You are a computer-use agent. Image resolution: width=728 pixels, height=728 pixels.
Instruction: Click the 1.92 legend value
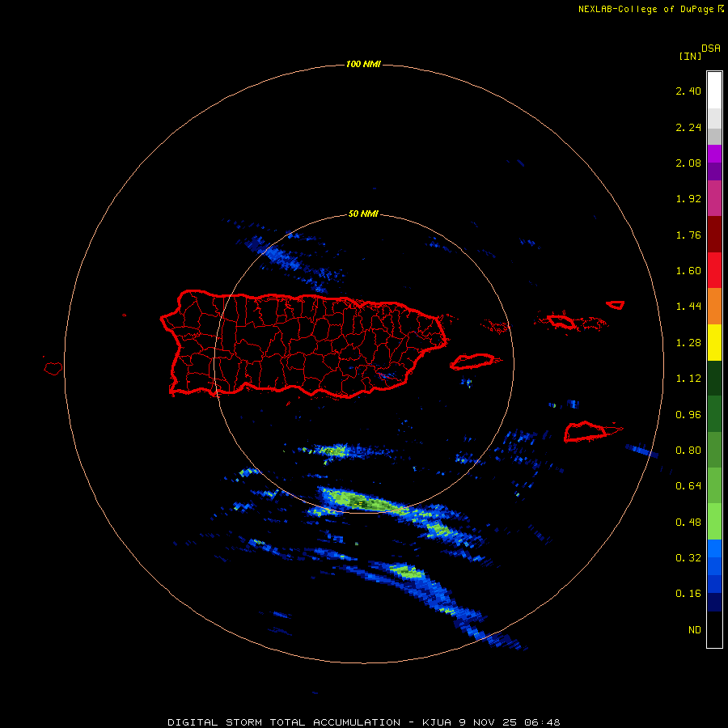pyautogui.click(x=688, y=199)
